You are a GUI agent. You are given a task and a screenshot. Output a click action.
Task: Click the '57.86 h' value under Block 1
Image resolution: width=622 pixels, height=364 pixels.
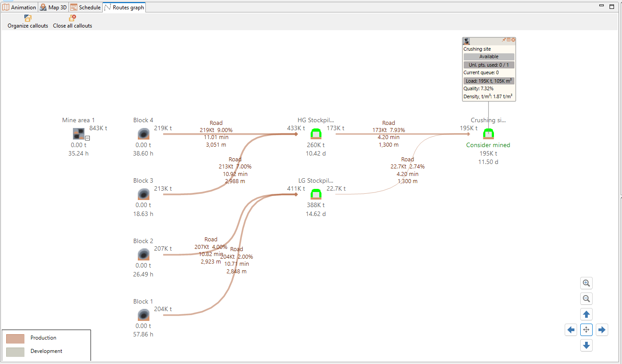click(143, 334)
